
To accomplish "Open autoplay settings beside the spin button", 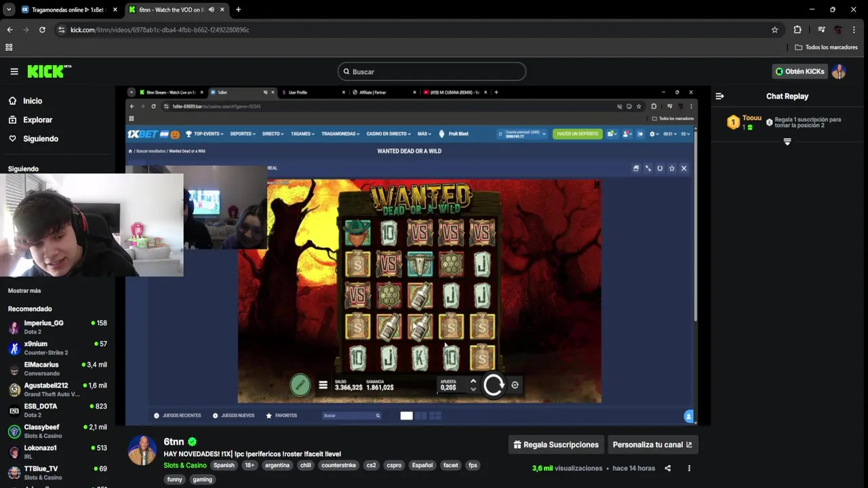I will [x=515, y=385].
